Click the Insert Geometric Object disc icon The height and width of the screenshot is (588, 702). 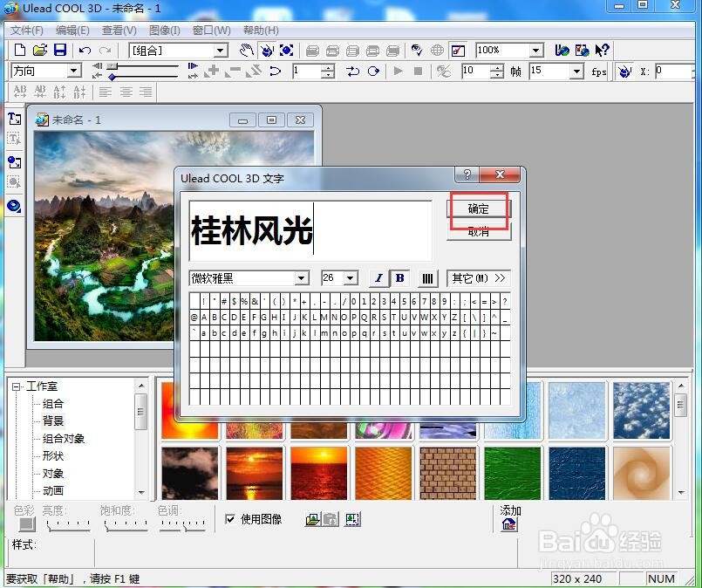[x=14, y=206]
